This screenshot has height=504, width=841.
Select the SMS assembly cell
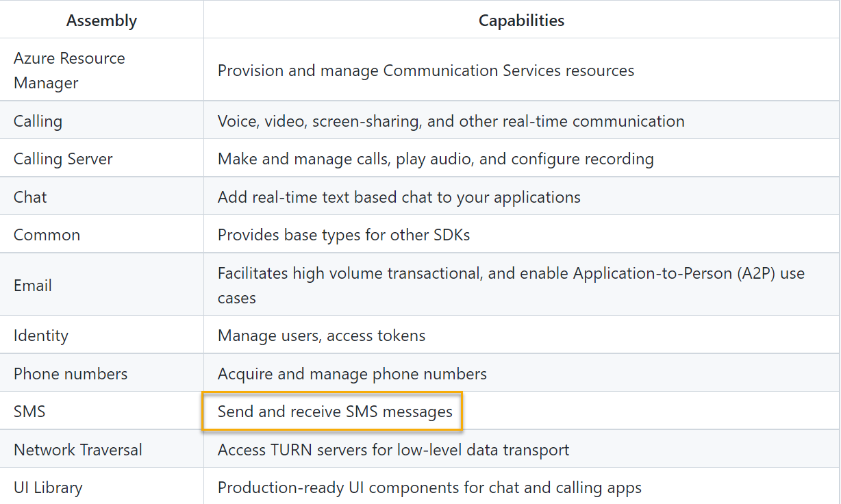(x=101, y=412)
